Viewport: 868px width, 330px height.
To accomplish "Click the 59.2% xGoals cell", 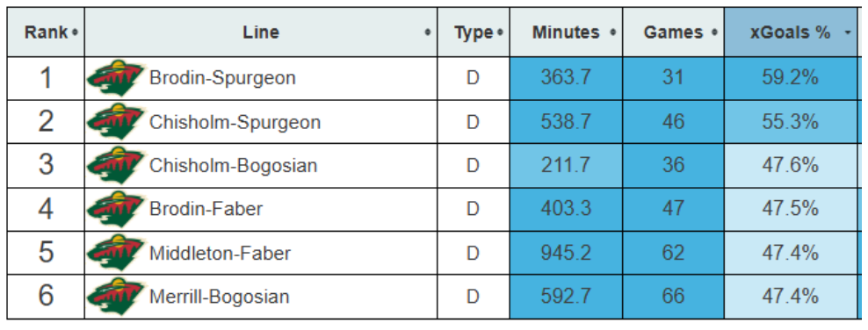I will tap(791, 78).
